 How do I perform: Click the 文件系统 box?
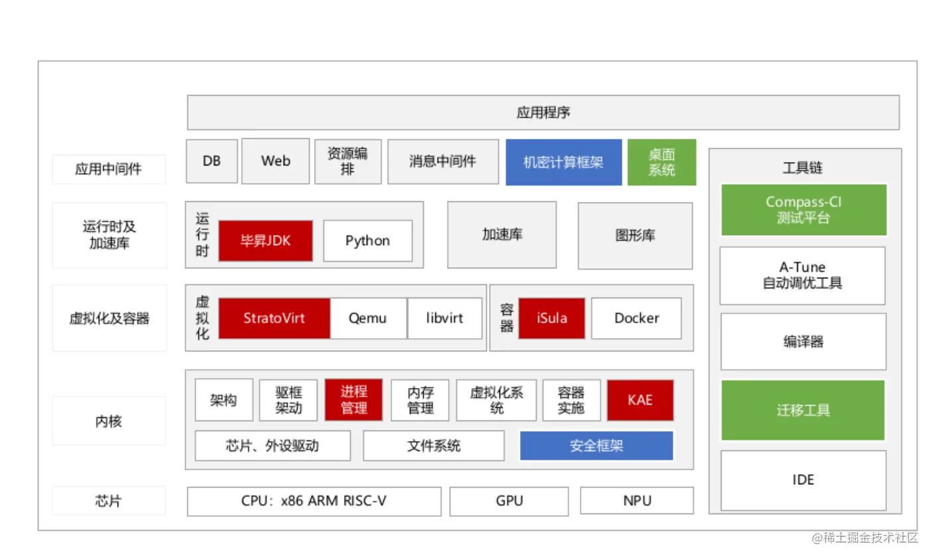point(434,446)
